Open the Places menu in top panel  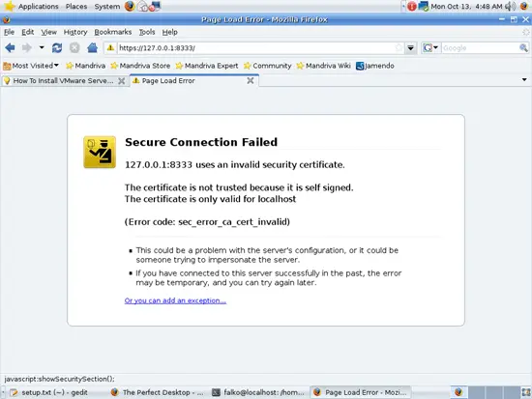pyautogui.click(x=76, y=6)
